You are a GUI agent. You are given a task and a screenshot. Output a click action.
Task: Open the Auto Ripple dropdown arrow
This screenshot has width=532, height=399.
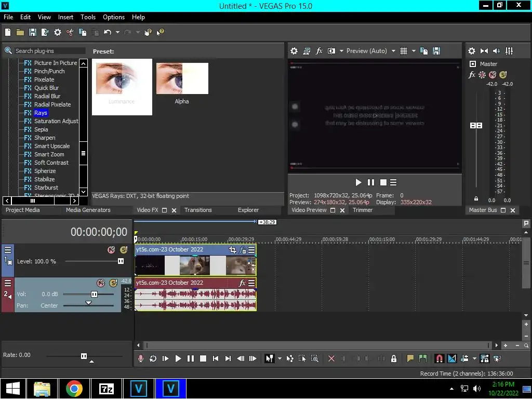click(474, 358)
